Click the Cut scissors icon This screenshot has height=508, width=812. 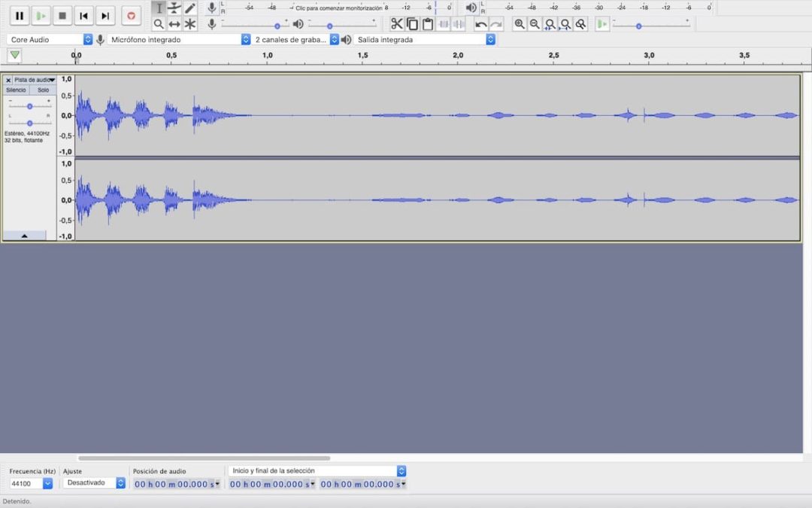[x=396, y=24]
